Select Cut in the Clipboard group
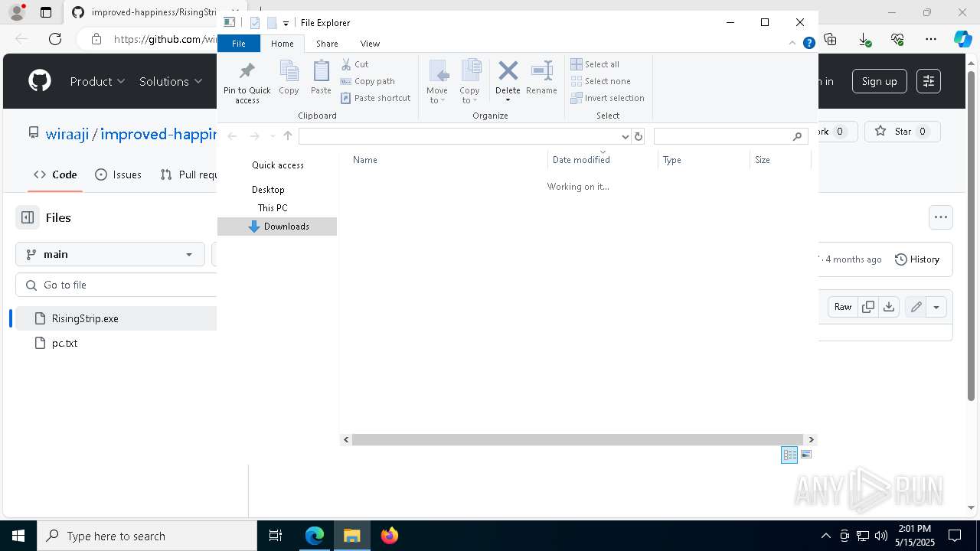980x551 pixels. 354,64
